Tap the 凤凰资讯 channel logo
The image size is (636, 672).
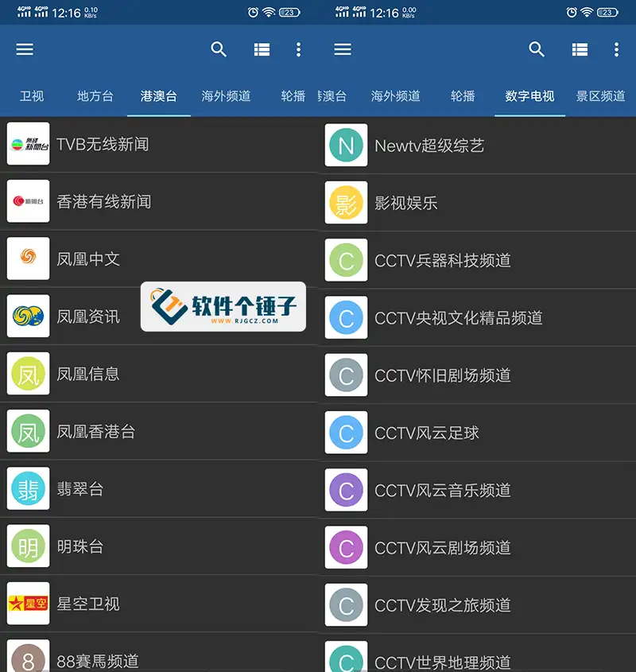click(29, 316)
